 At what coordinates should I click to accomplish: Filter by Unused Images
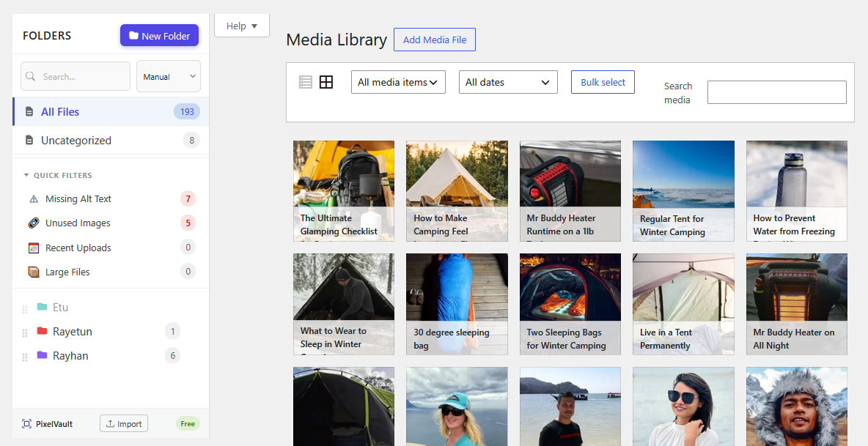pyautogui.click(x=111, y=223)
